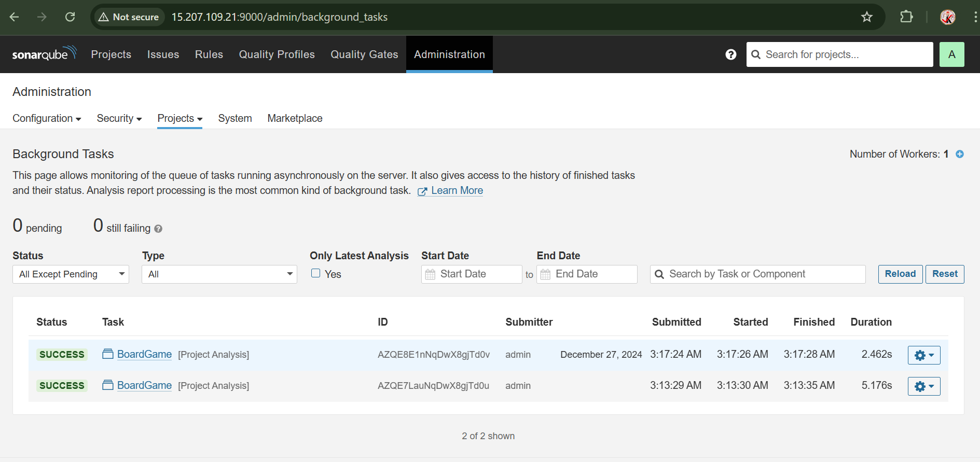The image size is (980, 462).
Task: Click the still failing help tooltip icon
Action: coord(158,229)
